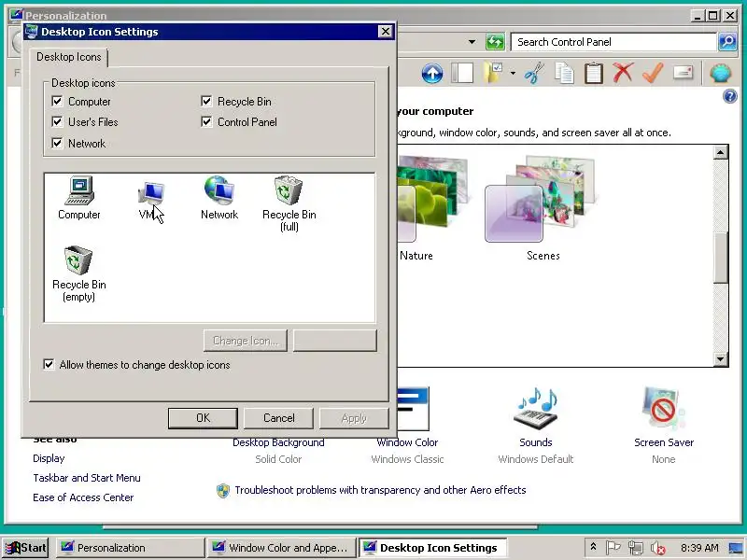This screenshot has width=747, height=560.
Task: Open the Desktop Background link
Action: [x=278, y=442]
